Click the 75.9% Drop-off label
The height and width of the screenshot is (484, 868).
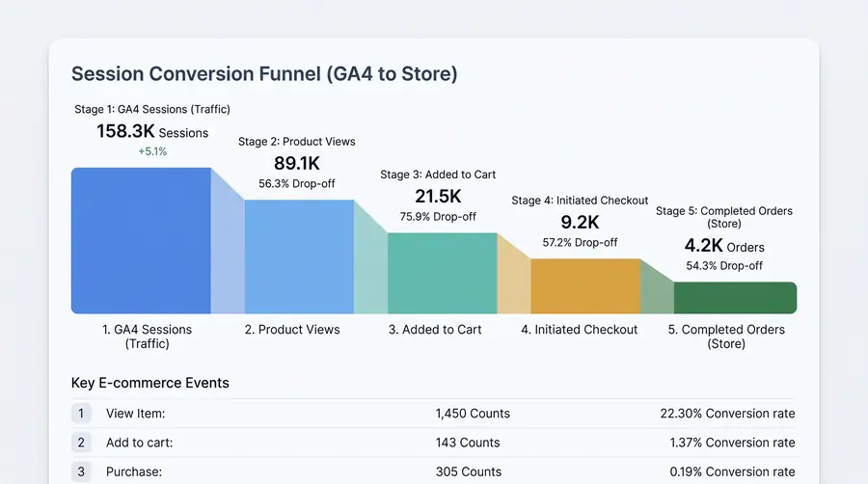[438, 217]
